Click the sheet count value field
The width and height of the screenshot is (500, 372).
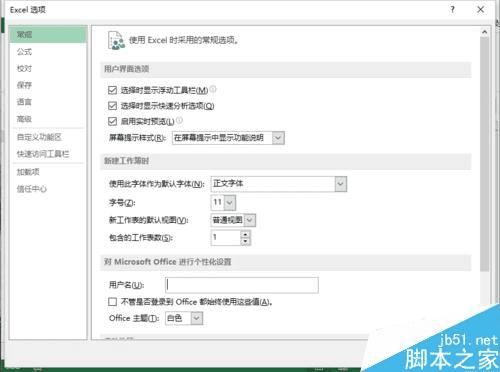pyautogui.click(x=226, y=238)
